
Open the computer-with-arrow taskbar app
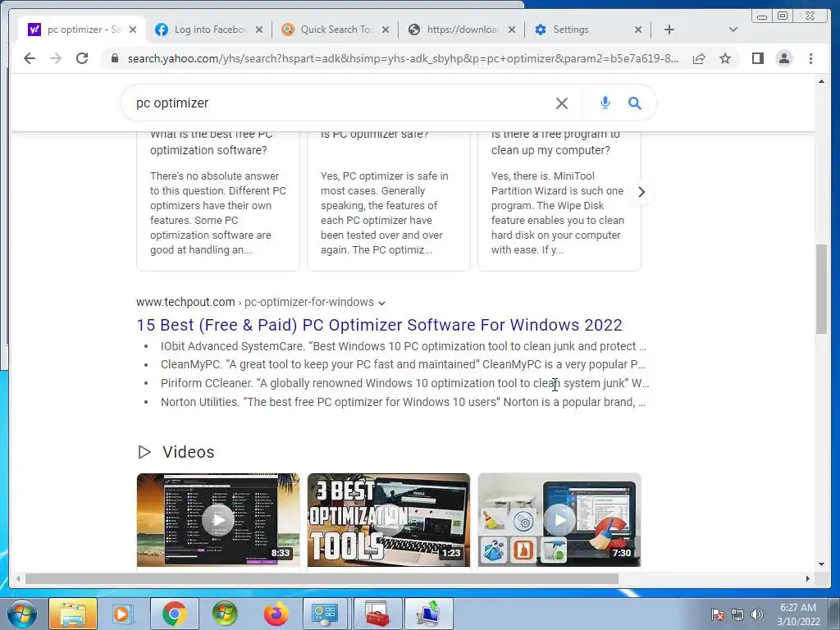click(x=428, y=614)
